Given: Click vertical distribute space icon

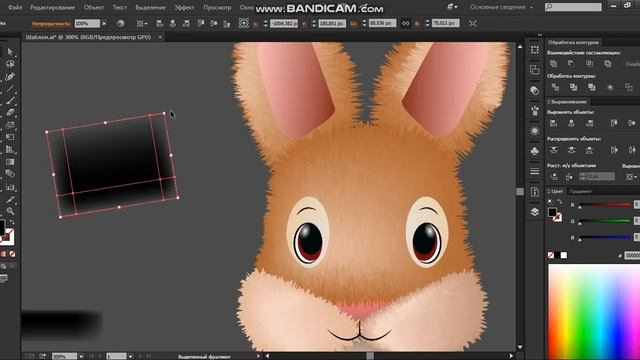Looking at the screenshot, I should tap(554, 177).
